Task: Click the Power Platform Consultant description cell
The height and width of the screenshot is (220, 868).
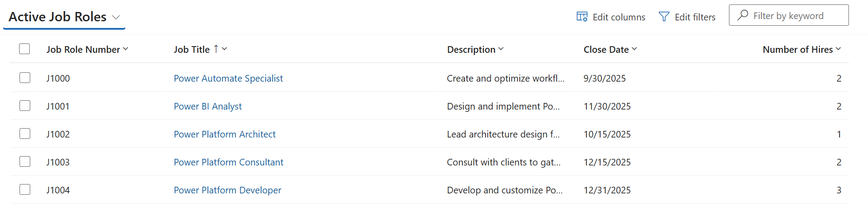Action: tap(503, 162)
